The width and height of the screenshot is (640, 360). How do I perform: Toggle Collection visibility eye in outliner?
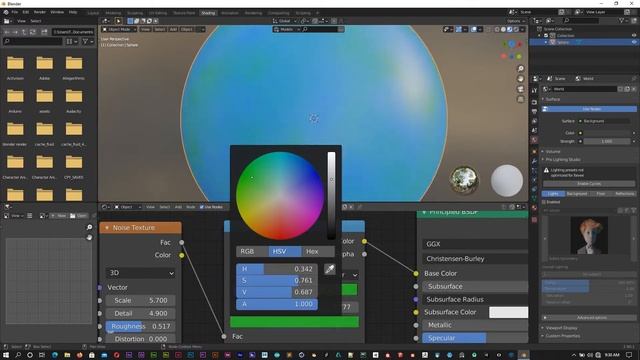634,36
